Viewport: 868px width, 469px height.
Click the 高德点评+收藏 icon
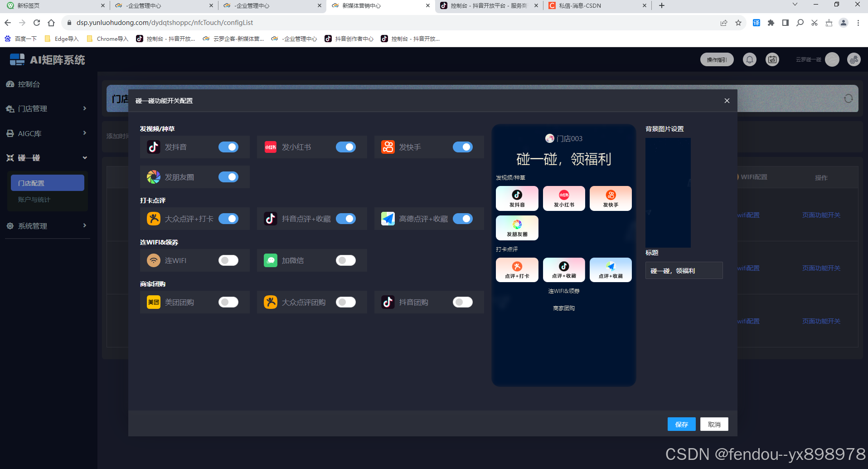click(x=388, y=219)
